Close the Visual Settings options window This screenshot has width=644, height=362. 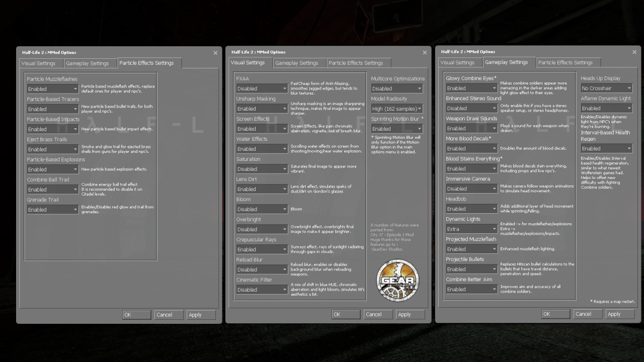(x=425, y=52)
